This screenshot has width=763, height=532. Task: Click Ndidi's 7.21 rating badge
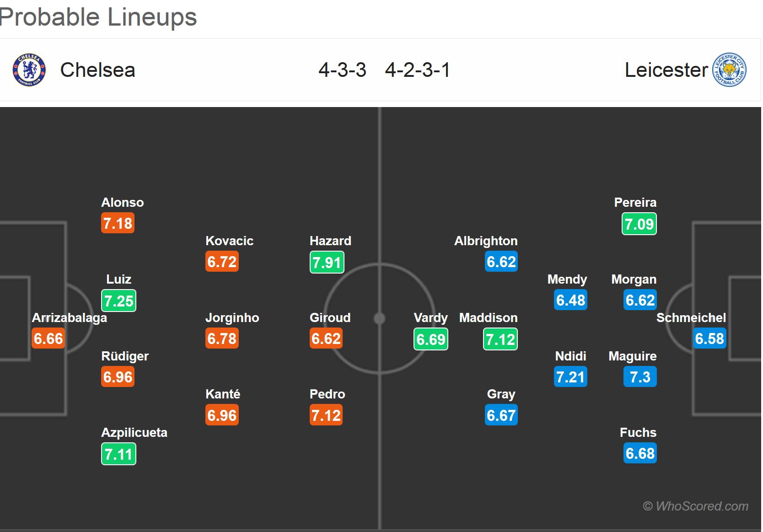click(x=570, y=377)
